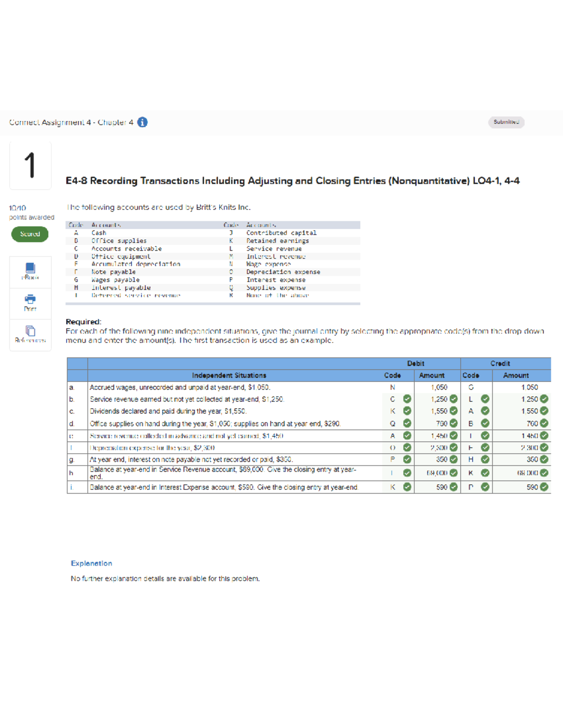Click checkmark beside debit code Q
This screenshot has height=728, width=563.
407,424
